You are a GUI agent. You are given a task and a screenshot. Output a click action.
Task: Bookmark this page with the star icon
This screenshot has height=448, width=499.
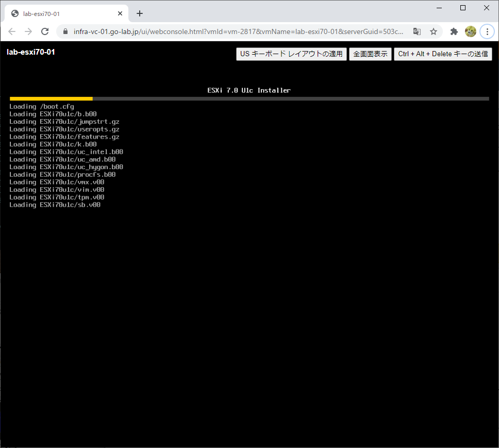click(x=434, y=31)
